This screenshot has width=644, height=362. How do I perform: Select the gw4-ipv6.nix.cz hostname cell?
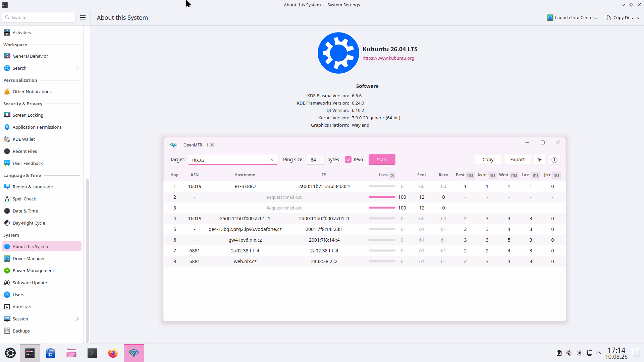[x=245, y=240]
